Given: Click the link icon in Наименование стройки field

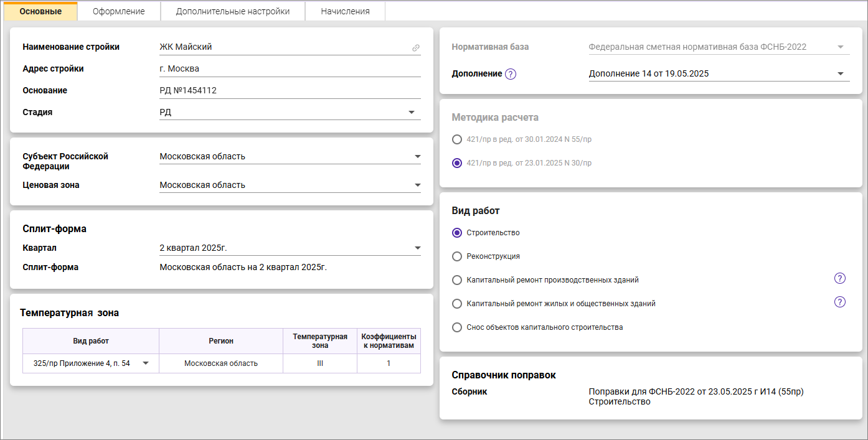Looking at the screenshot, I should click(x=415, y=48).
